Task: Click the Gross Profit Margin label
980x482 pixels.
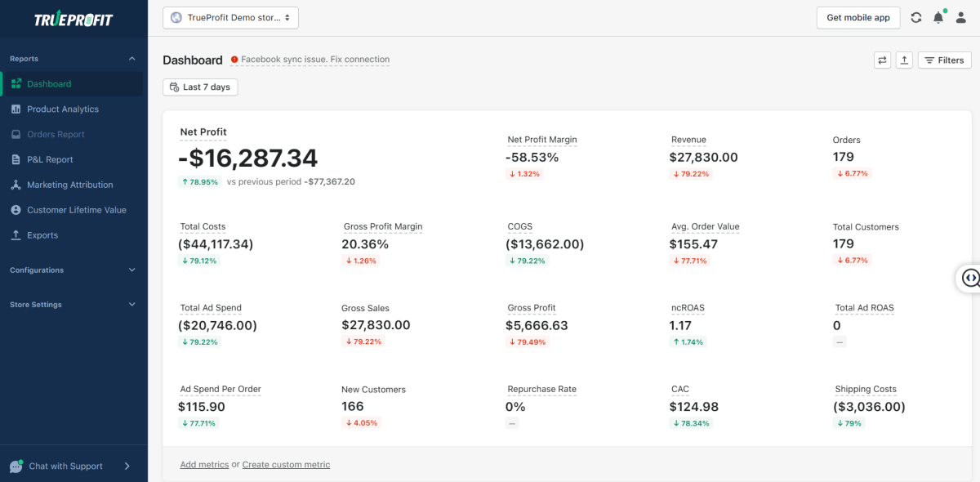Action: 383,226
